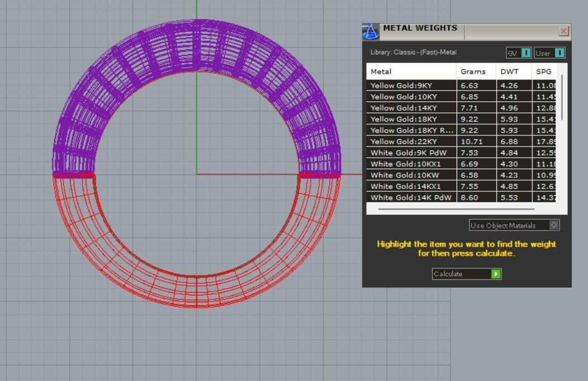Screen dimensions: 588x381
Task: Sort by the DWT column header
Action: (x=514, y=71)
